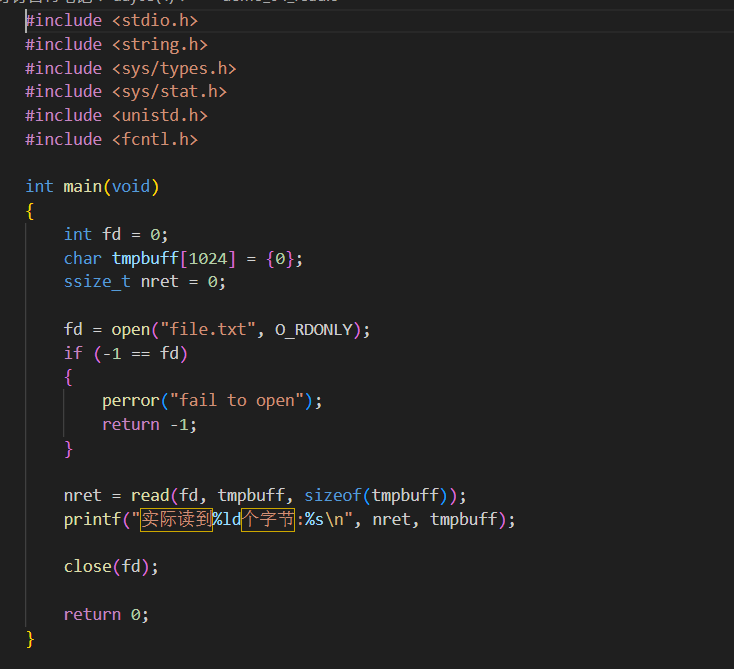Click the 'ssize_t' type keyword

pyautogui.click(x=97, y=282)
